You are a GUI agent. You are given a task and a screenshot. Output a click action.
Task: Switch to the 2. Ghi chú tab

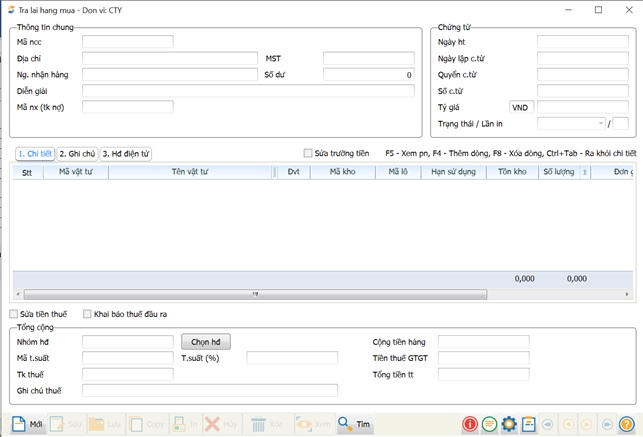77,154
